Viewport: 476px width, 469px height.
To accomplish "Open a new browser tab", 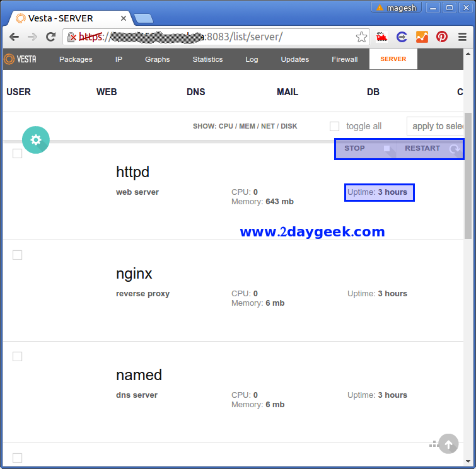I will click(x=144, y=18).
